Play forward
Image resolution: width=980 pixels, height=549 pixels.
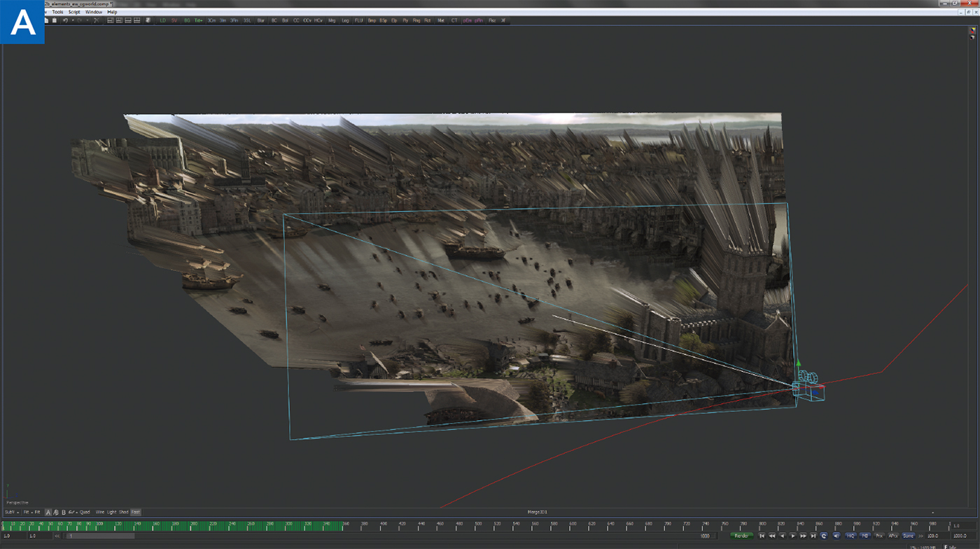tap(792, 536)
